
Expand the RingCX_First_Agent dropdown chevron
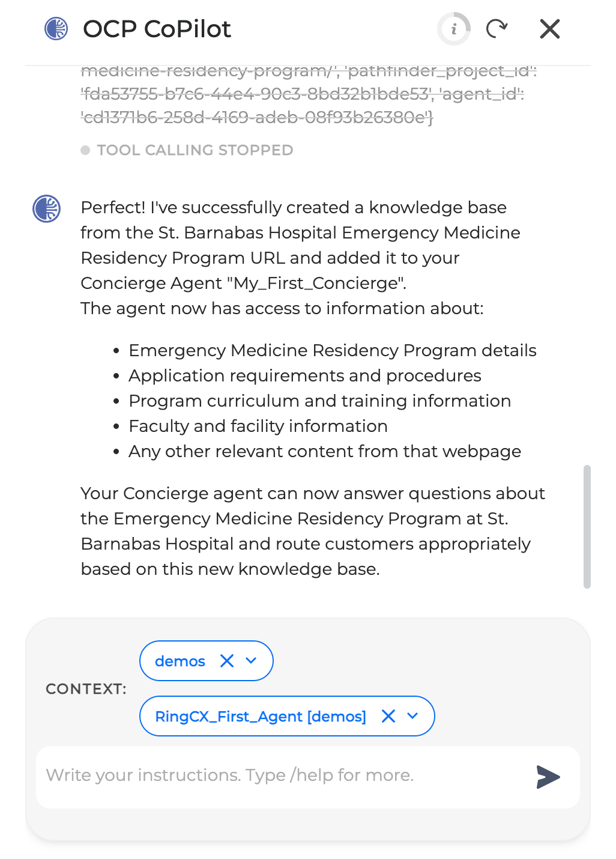pyautogui.click(x=412, y=716)
